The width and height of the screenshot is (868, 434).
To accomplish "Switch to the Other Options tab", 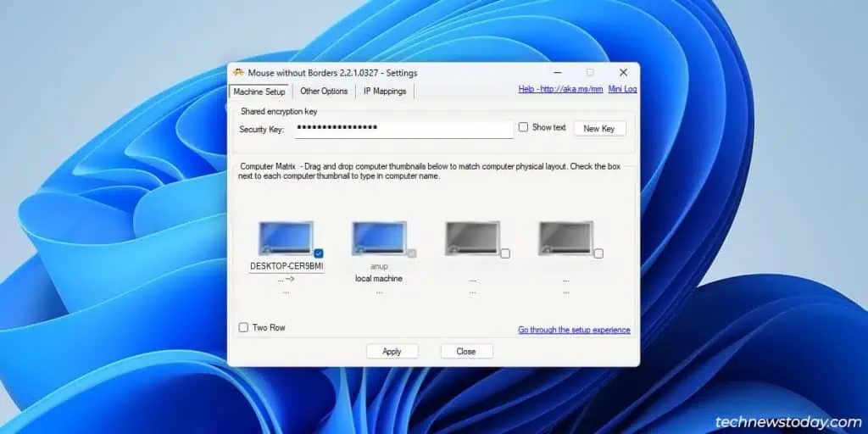I will coord(324,92).
